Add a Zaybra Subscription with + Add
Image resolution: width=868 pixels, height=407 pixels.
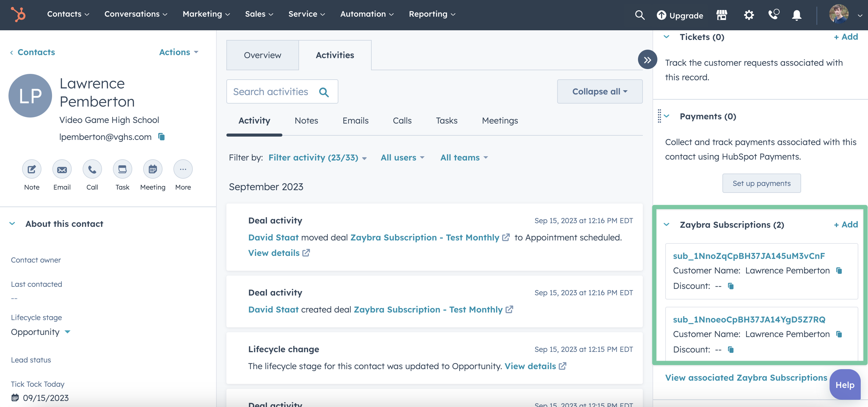pos(846,225)
